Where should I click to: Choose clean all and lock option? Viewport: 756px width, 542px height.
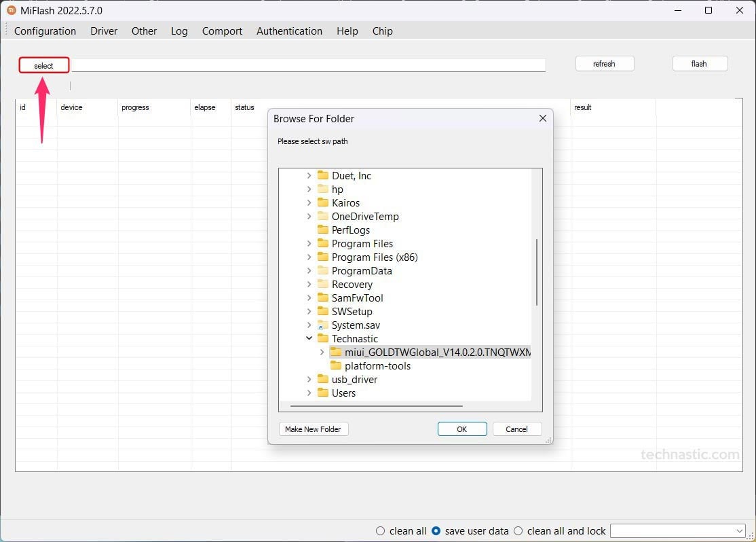click(x=518, y=531)
